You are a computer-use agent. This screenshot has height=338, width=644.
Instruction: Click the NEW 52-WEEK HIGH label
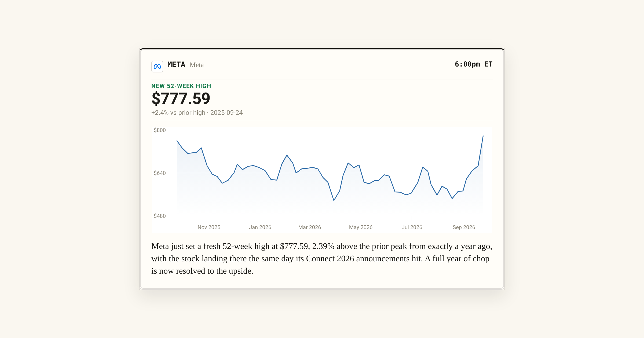(181, 86)
